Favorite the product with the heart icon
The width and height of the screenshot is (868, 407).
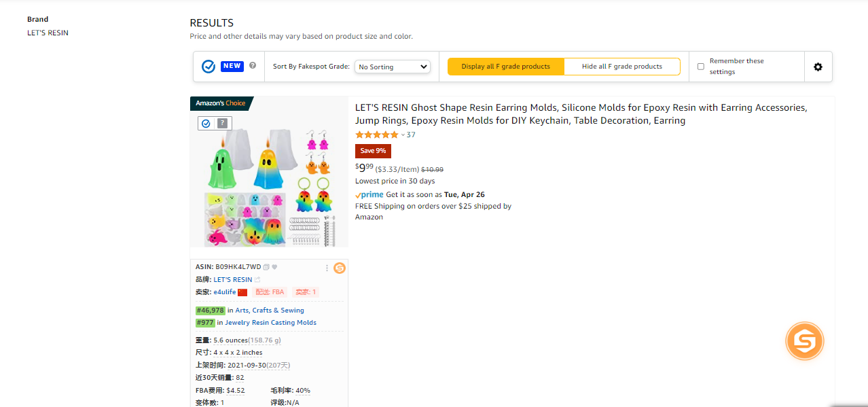[x=274, y=267]
